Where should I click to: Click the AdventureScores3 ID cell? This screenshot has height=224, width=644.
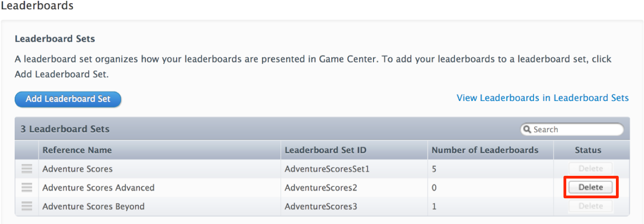pos(321,207)
